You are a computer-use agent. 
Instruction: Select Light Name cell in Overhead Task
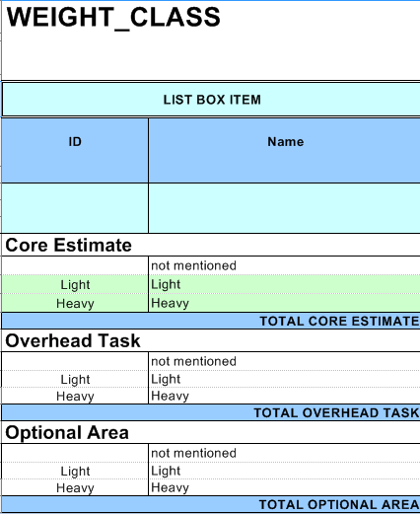(285, 379)
